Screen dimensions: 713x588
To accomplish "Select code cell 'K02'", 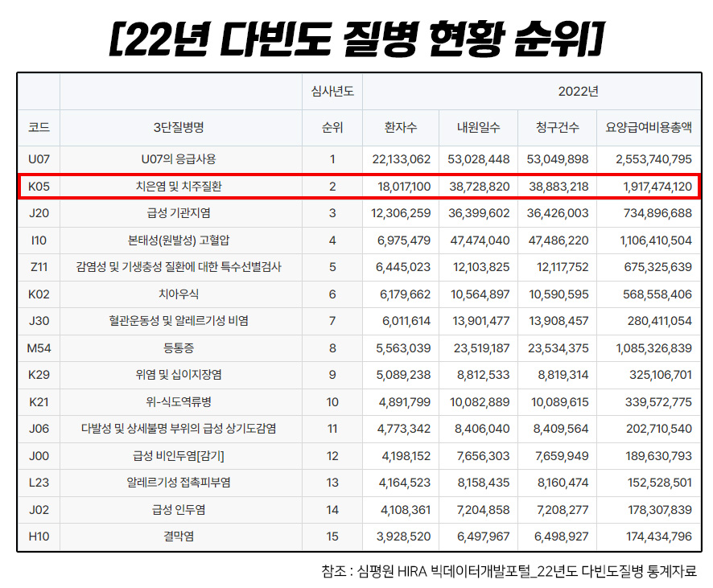I will tap(39, 294).
